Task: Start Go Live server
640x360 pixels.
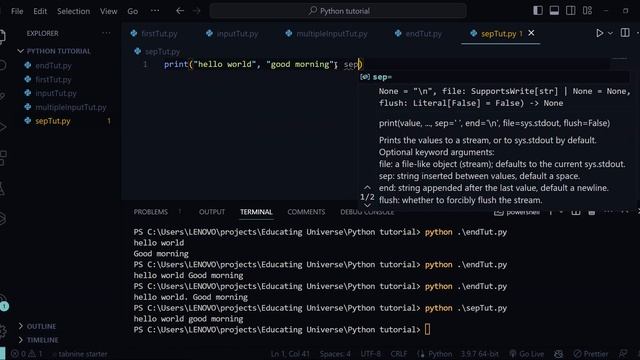Action: pos(527,354)
